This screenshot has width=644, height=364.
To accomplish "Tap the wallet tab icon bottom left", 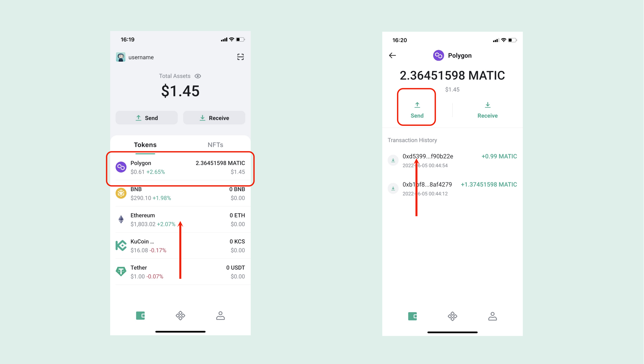I will click(x=141, y=315).
